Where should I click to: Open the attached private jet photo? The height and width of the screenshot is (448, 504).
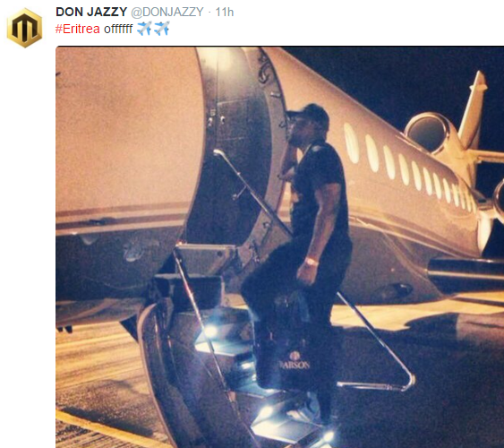pos(279,247)
